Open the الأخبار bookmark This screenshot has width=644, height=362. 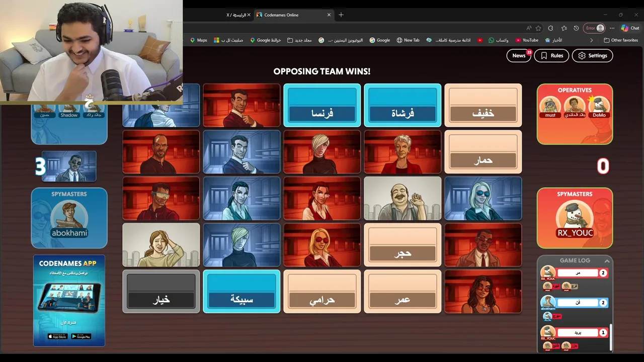tap(553, 40)
